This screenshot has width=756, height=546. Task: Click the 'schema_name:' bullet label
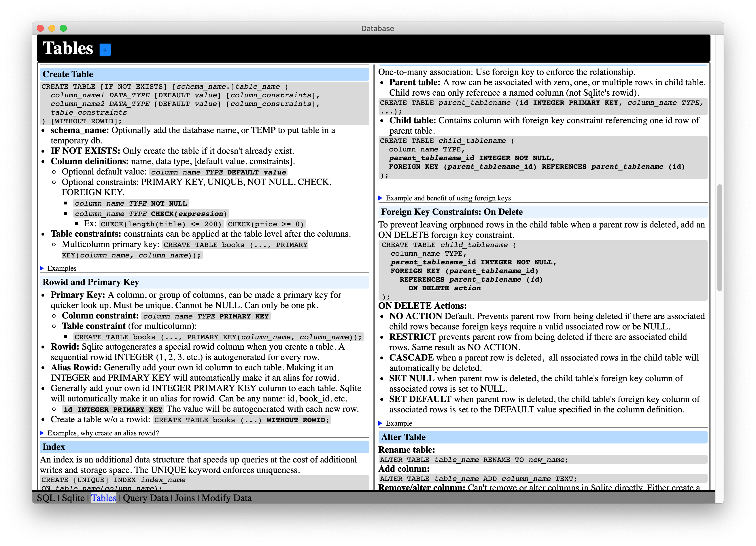(x=80, y=130)
